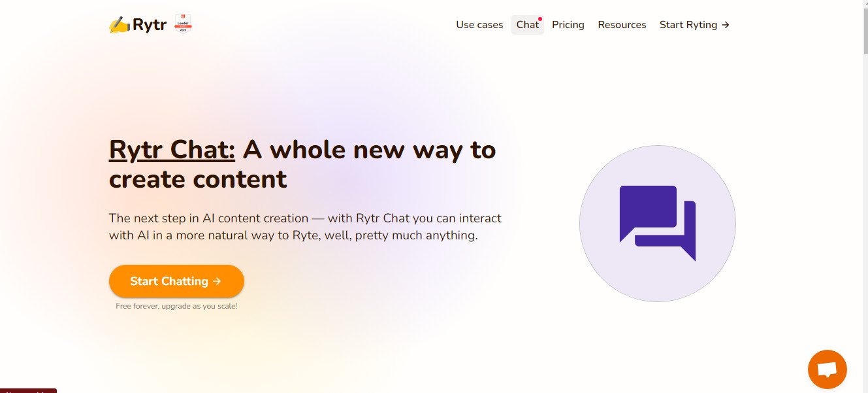
Task: Open the Pricing page
Action: pyautogui.click(x=568, y=25)
